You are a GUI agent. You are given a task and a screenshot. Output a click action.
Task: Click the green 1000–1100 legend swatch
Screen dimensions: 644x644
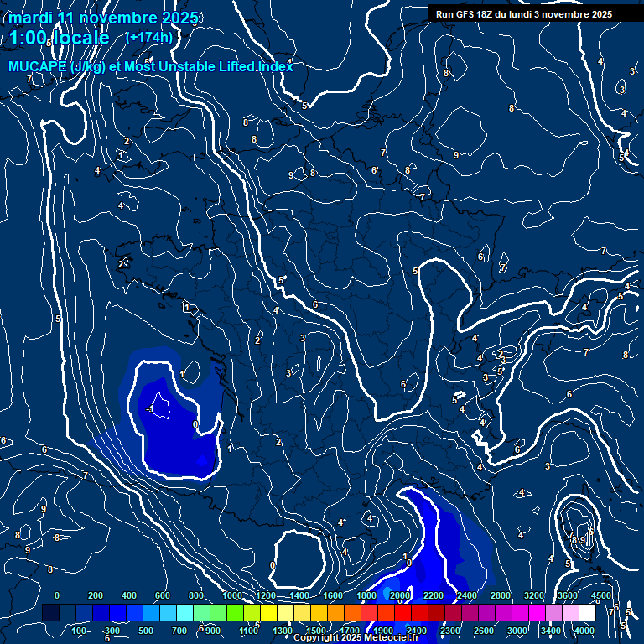[x=235, y=612]
